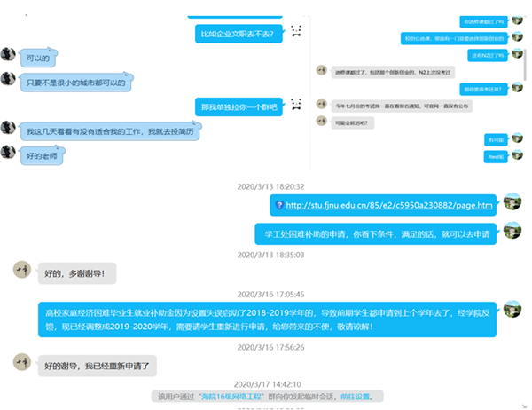Click the landscape avatar beside the URL message
Image resolution: width=532 pixels, height=410 pixels.
[512, 201]
